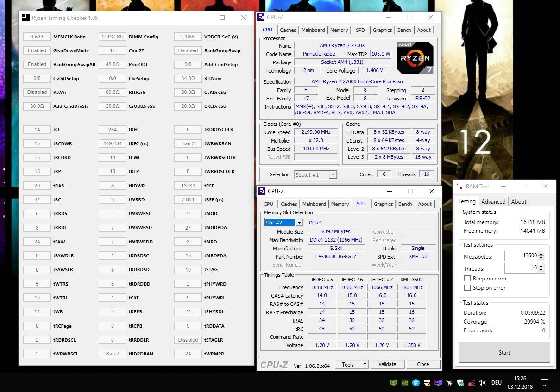The height and width of the screenshot is (392, 560).
Task: Open Windows Defender tray icon with warning
Action: tap(427, 383)
